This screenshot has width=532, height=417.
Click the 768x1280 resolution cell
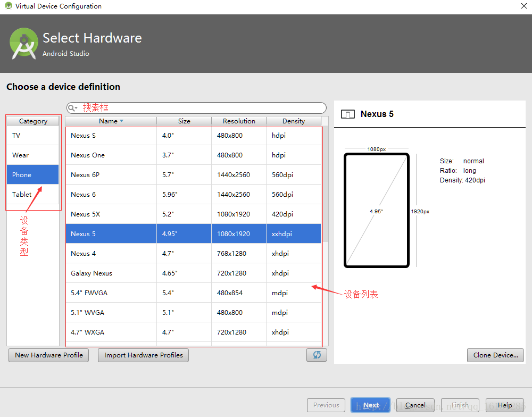239,254
